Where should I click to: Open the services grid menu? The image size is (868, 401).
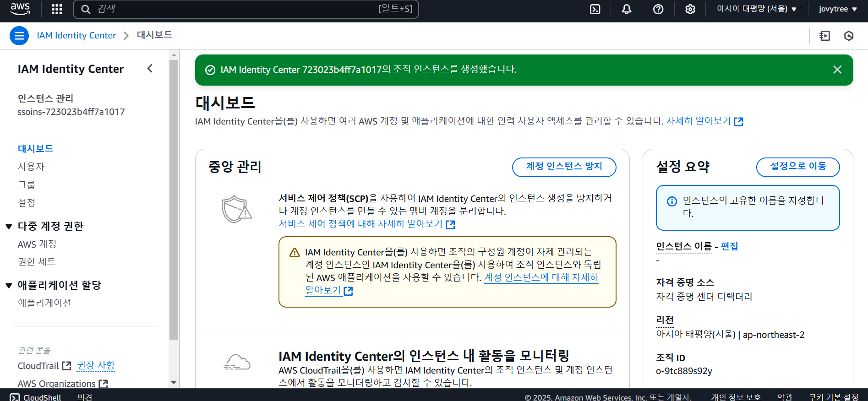tap(57, 9)
